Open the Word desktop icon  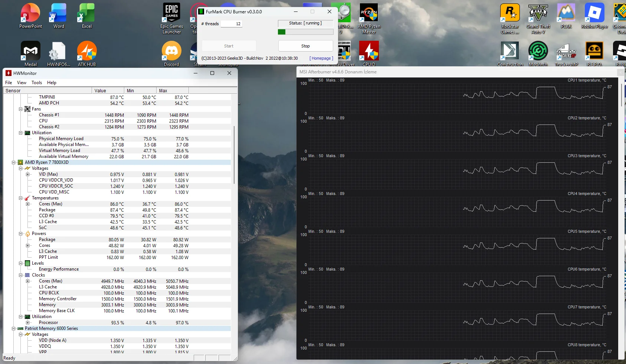click(x=59, y=16)
